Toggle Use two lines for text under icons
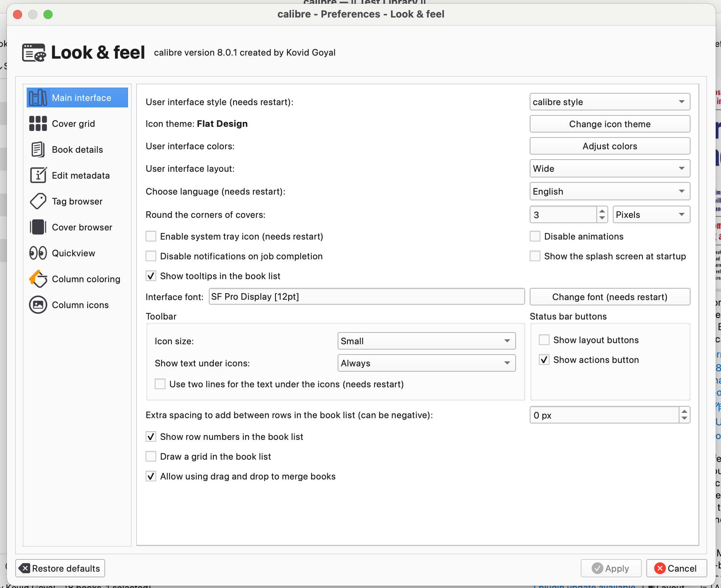Screen dimensions: 721x588 [x=160, y=384]
